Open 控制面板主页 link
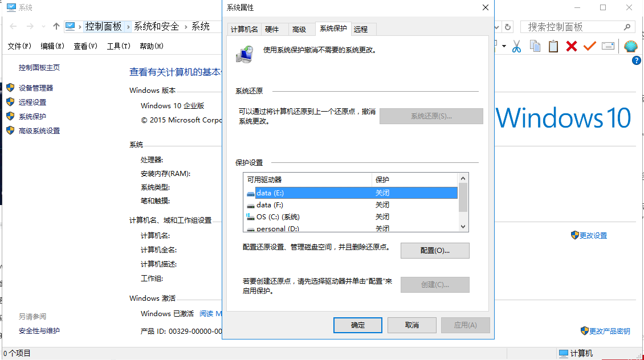The image size is (644, 360). pyautogui.click(x=39, y=68)
